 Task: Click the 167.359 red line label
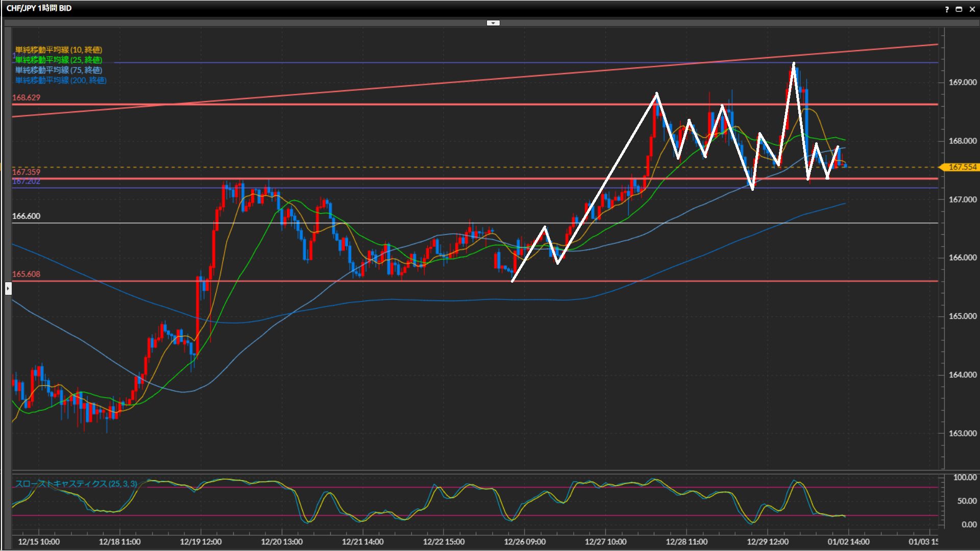click(x=26, y=172)
